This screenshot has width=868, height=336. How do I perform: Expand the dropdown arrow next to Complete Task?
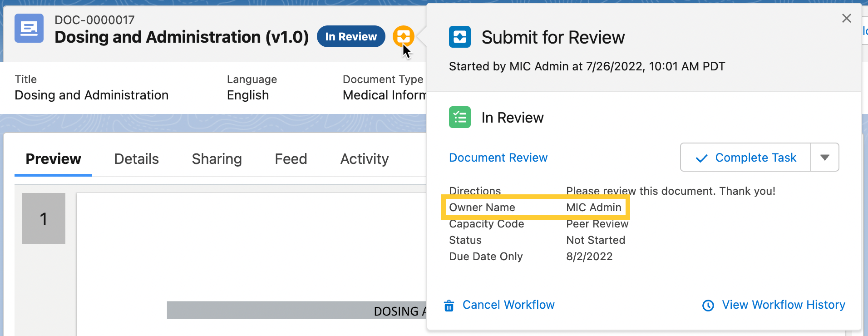[x=824, y=158]
